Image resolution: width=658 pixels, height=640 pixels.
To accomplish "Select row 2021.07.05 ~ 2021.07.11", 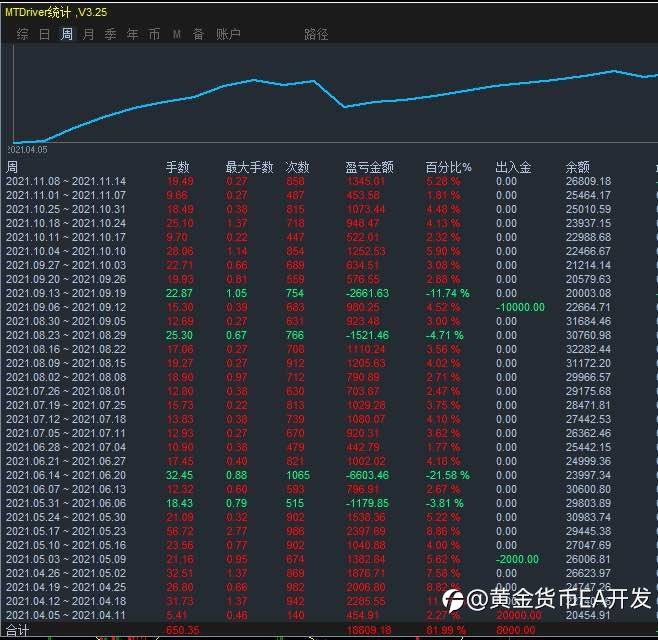I will pyautogui.click(x=329, y=433).
